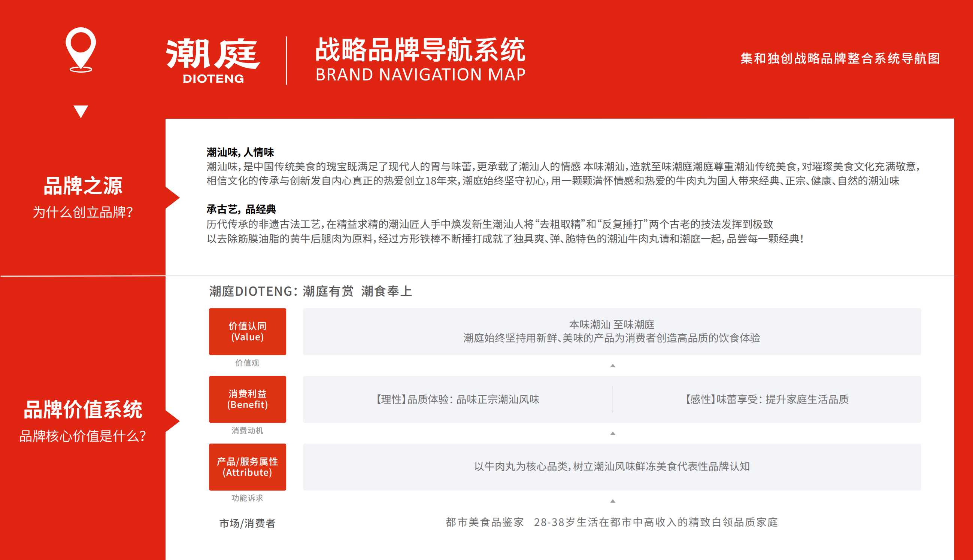Click the 潮汕味, 人情味 heading
The width and height of the screenshot is (973, 560).
tap(240, 152)
